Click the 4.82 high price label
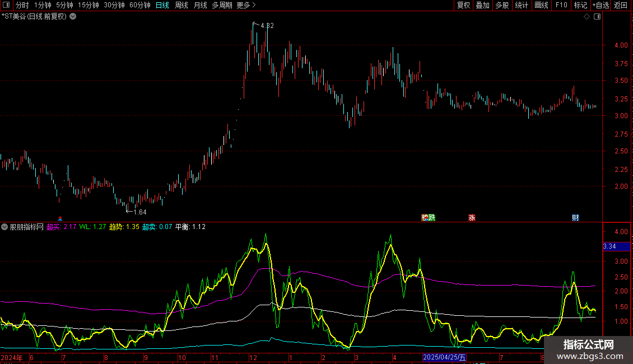 (x=267, y=25)
